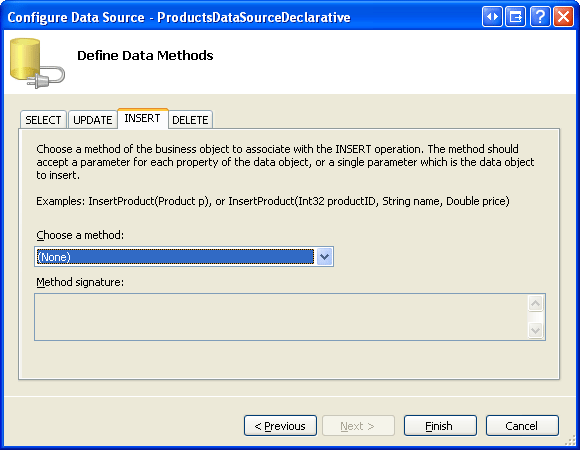Click the Define Data Methods heading
Viewport: 580px width, 450px height.
[145, 55]
